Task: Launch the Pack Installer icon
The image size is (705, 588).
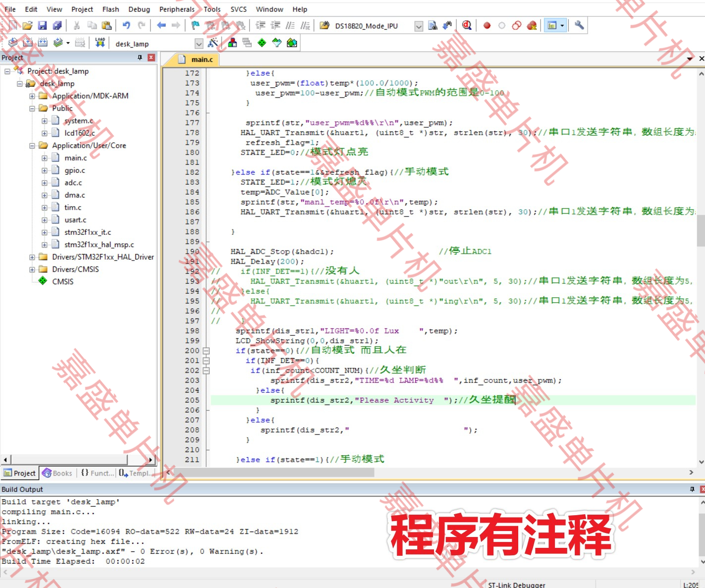Action: (292, 43)
